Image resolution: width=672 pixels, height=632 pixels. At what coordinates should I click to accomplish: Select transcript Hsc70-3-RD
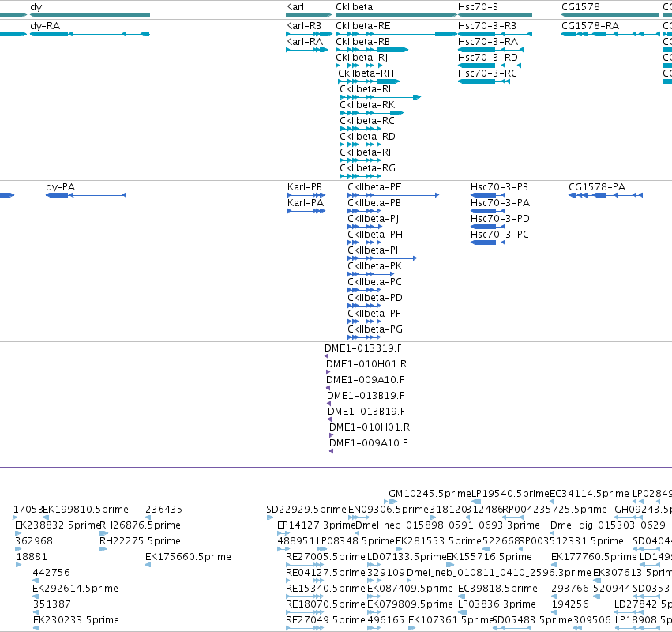pos(488,58)
